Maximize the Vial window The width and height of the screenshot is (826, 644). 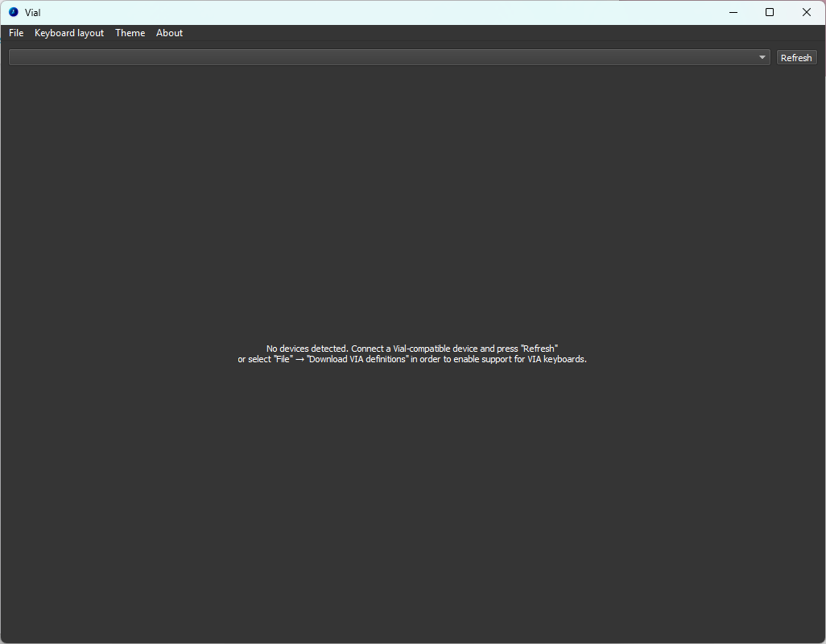770,12
